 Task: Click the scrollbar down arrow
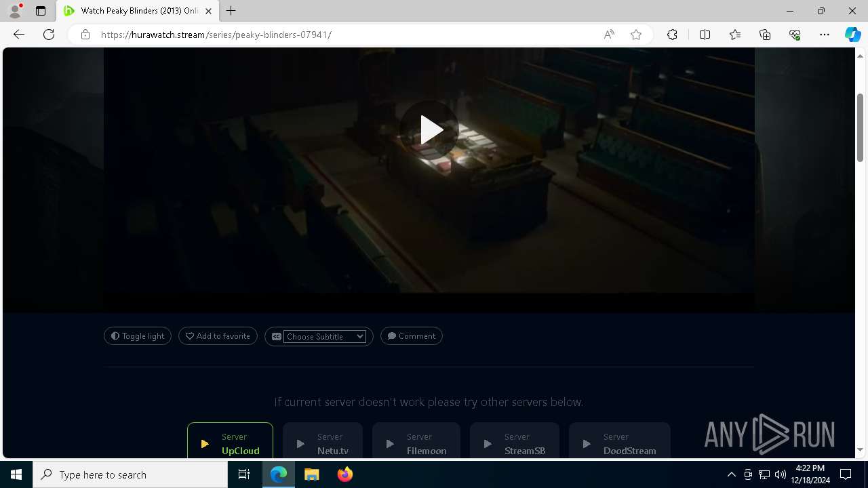point(860,449)
